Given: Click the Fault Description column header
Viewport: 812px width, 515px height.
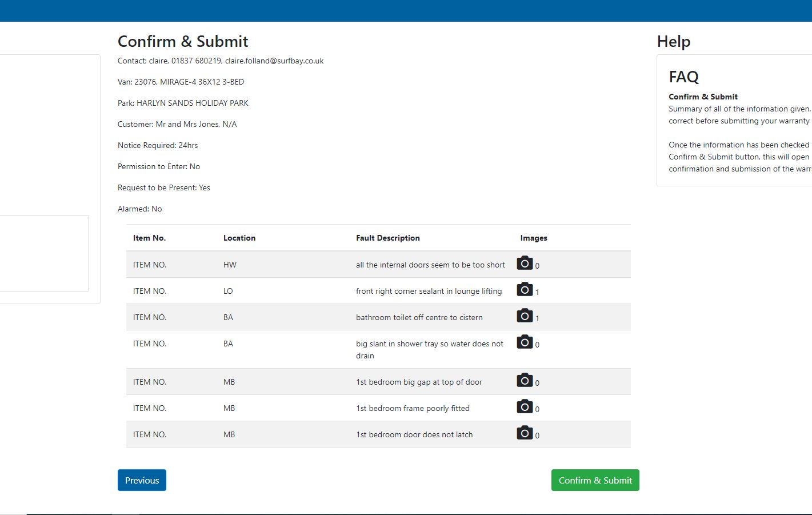Looking at the screenshot, I should [x=387, y=238].
